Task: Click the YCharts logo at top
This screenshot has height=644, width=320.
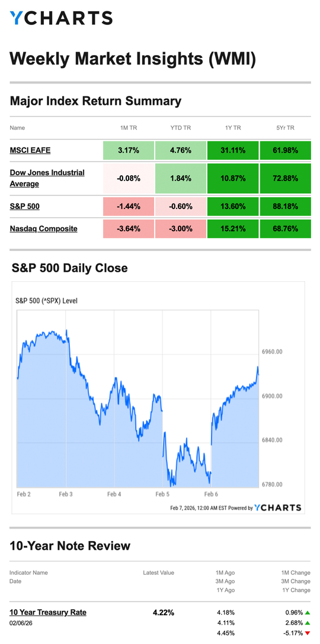Action: pyautogui.click(x=61, y=18)
